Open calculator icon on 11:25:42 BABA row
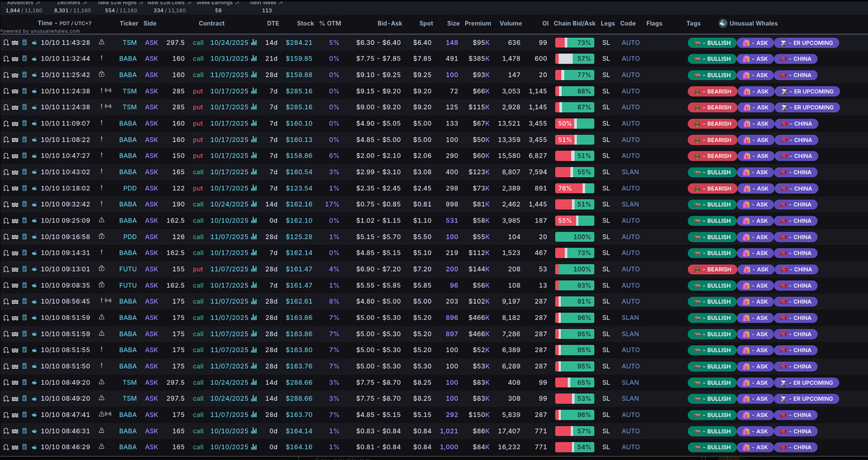 click(24, 75)
